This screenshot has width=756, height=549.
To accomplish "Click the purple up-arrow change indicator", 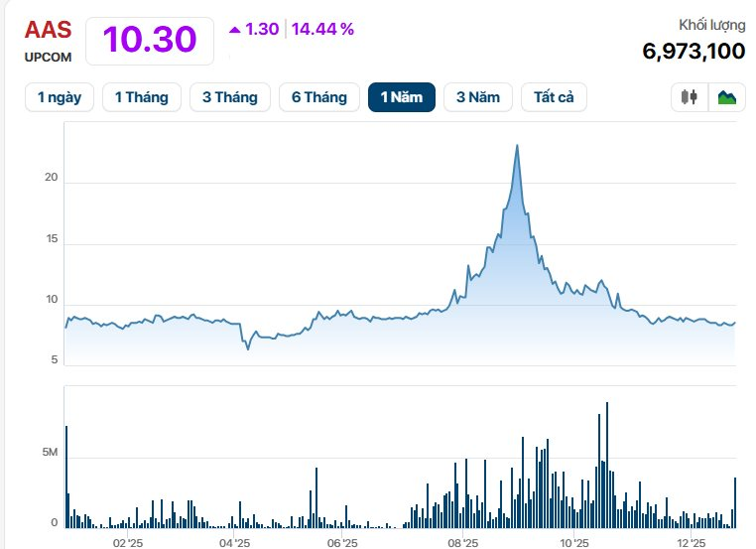I will point(235,30).
